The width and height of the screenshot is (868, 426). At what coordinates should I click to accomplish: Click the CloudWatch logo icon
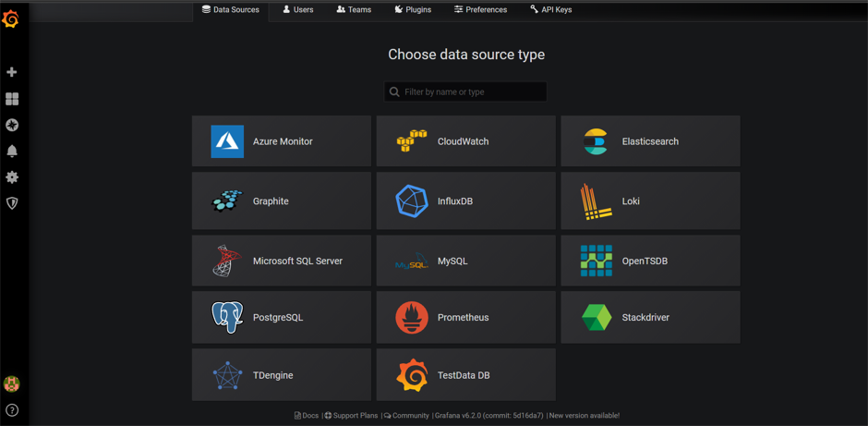412,141
